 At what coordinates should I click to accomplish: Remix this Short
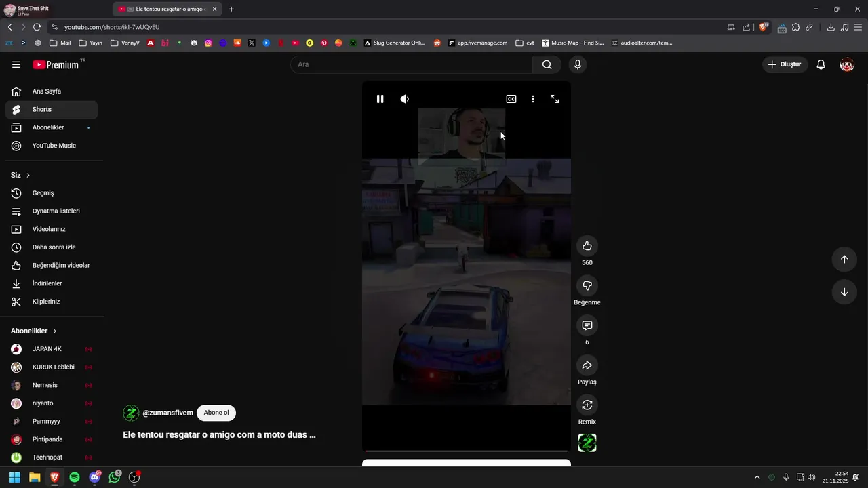pyautogui.click(x=587, y=405)
